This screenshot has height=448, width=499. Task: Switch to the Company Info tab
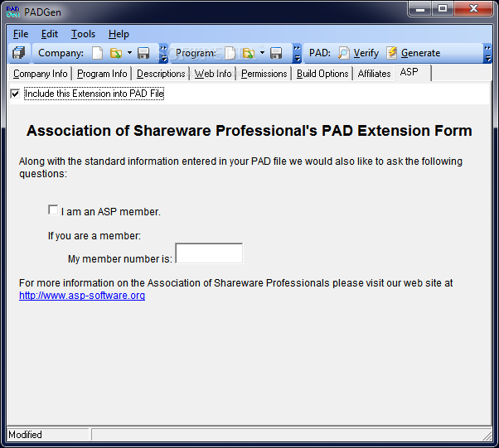click(x=41, y=74)
